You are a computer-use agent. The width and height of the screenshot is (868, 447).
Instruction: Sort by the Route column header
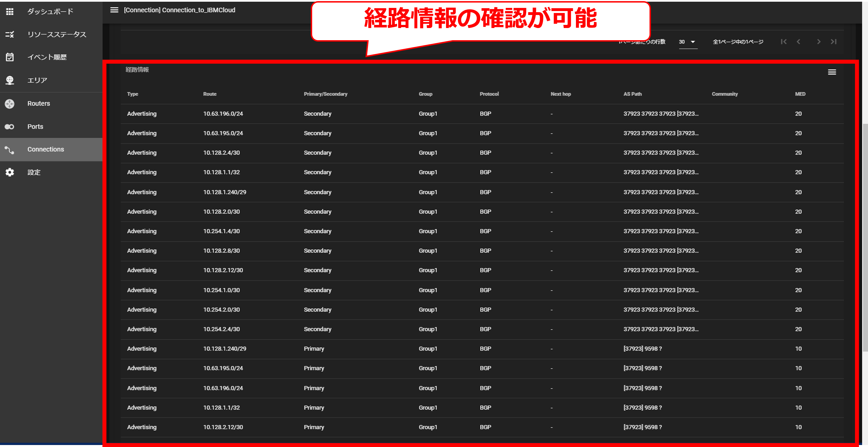[x=210, y=94]
